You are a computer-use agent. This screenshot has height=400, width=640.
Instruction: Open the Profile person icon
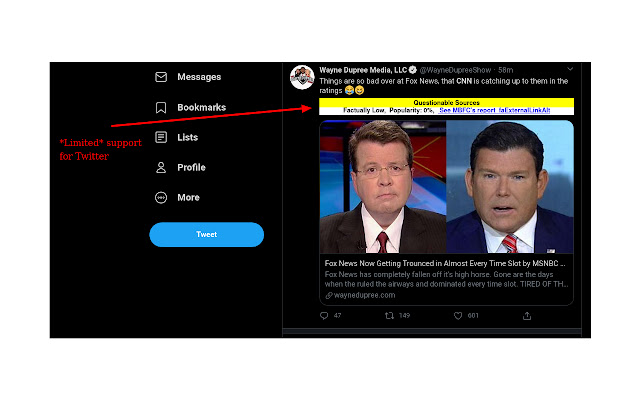click(x=161, y=167)
